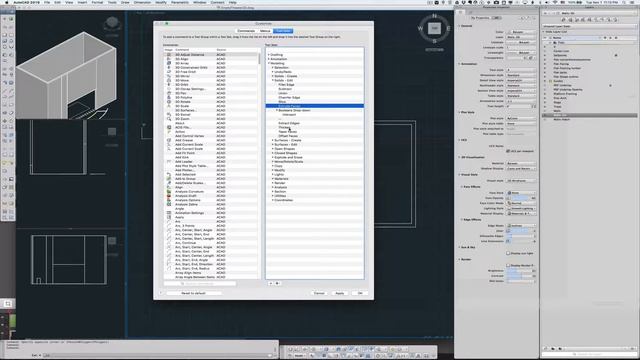The image size is (640, 360).
Task: Expand the Surfaces - Create group
Action: click(273, 140)
